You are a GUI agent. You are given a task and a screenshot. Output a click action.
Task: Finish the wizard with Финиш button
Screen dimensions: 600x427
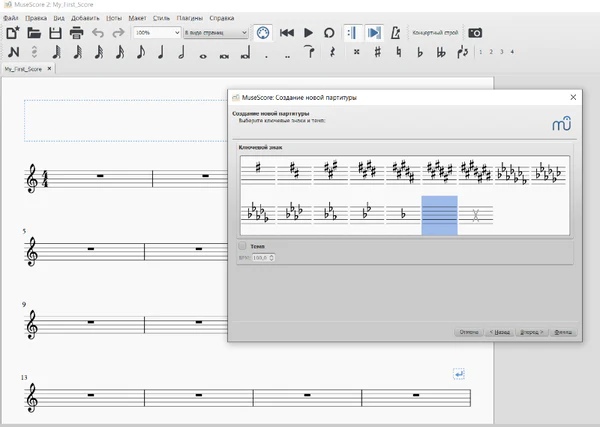click(563, 332)
